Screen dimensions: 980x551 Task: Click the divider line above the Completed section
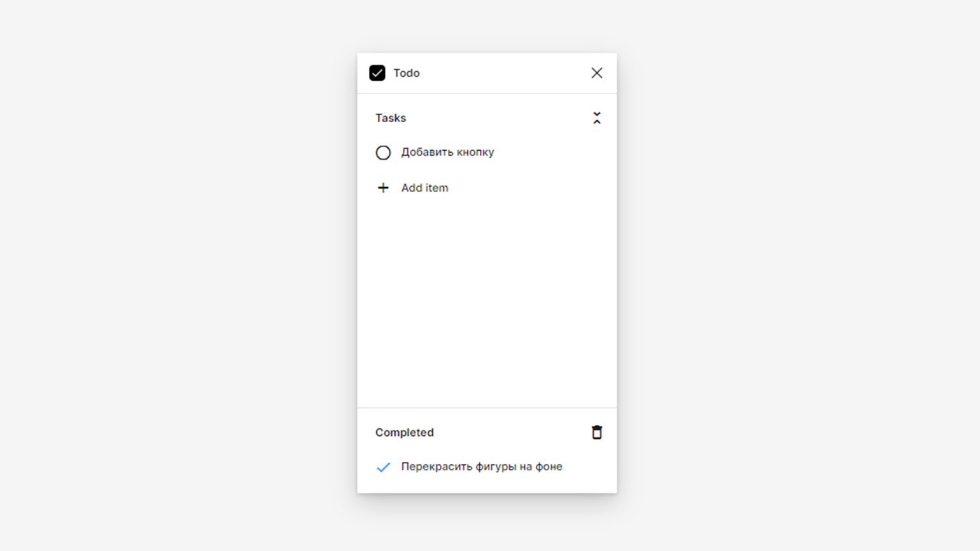point(487,408)
